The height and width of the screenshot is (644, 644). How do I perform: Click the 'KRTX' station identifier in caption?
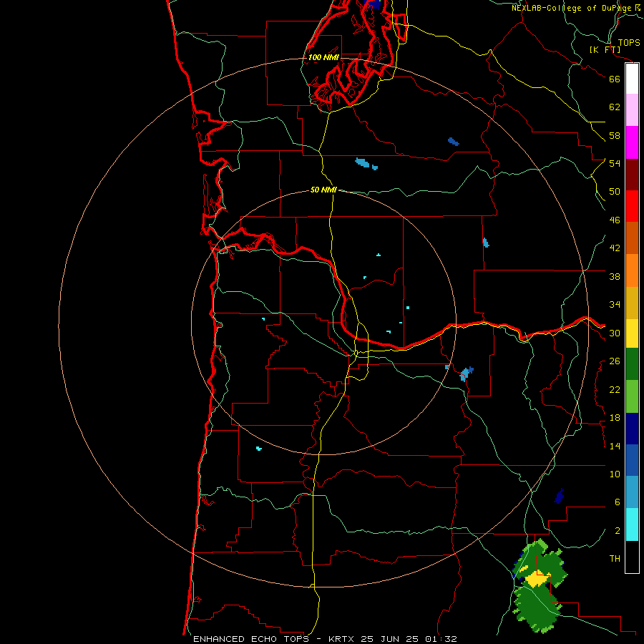pyautogui.click(x=341, y=639)
